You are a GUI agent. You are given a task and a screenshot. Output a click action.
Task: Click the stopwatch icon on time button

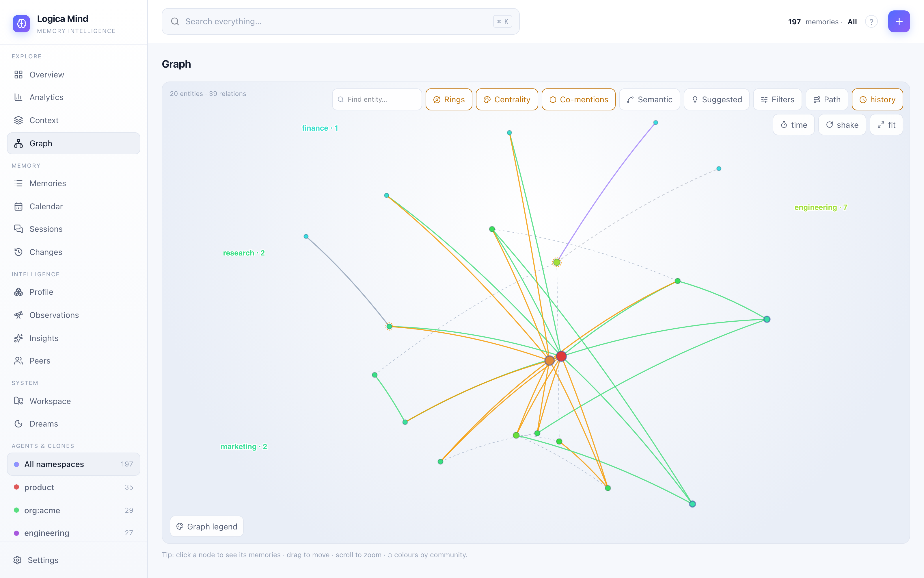[784, 125]
